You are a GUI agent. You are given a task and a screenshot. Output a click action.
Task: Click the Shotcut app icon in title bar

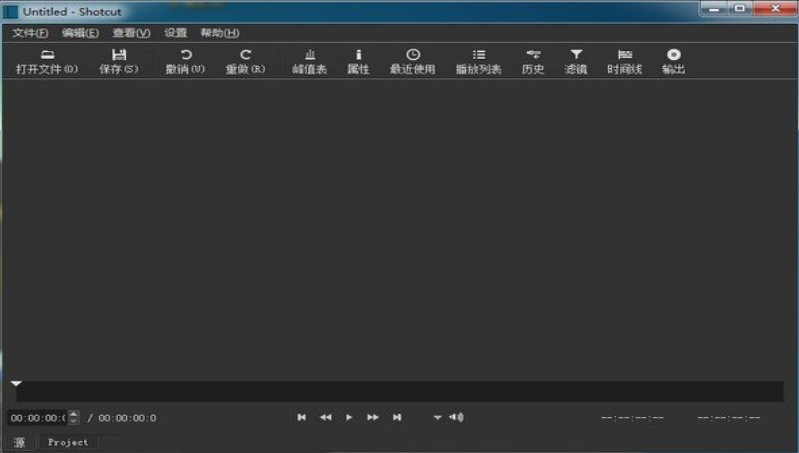point(10,11)
